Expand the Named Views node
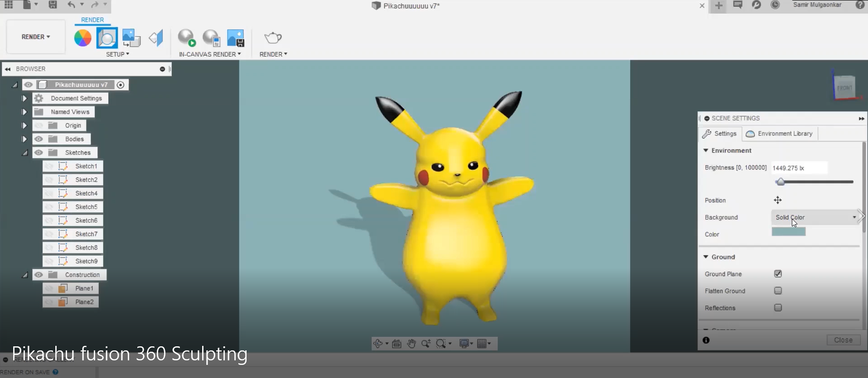This screenshot has height=378, width=868. pos(24,112)
